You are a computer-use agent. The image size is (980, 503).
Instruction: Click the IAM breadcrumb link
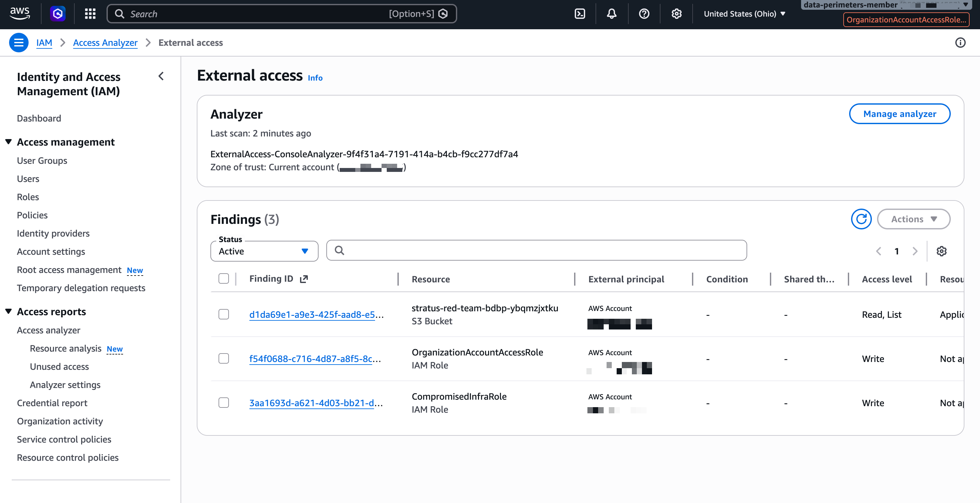point(44,43)
